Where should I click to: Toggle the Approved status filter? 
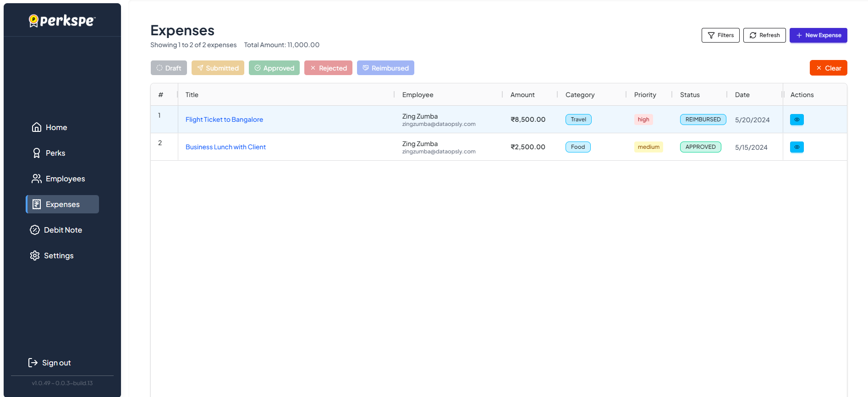[x=274, y=68]
